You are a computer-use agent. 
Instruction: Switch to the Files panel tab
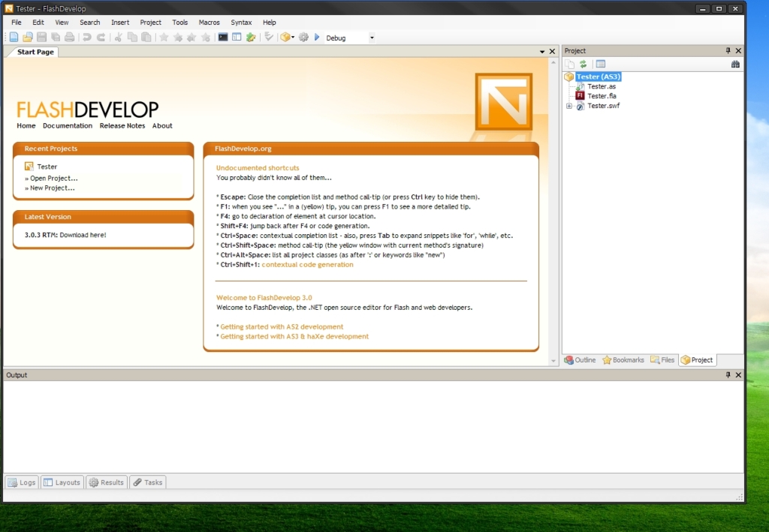(662, 360)
